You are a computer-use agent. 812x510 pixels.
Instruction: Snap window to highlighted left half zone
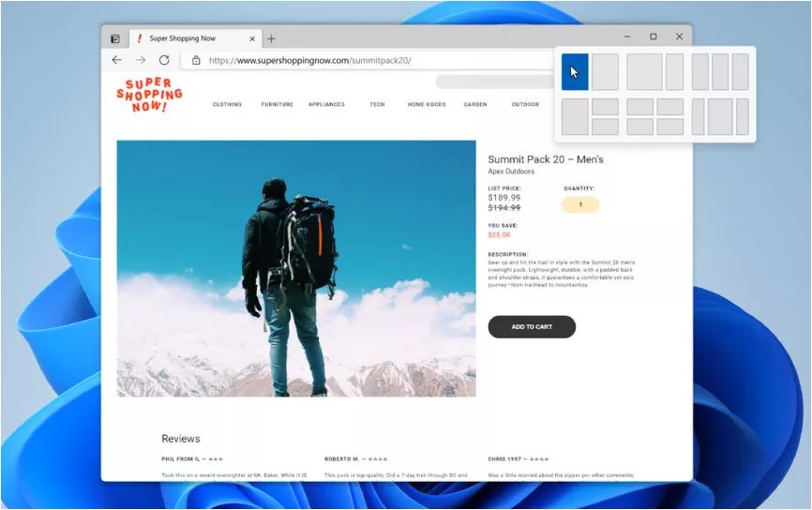(x=575, y=72)
